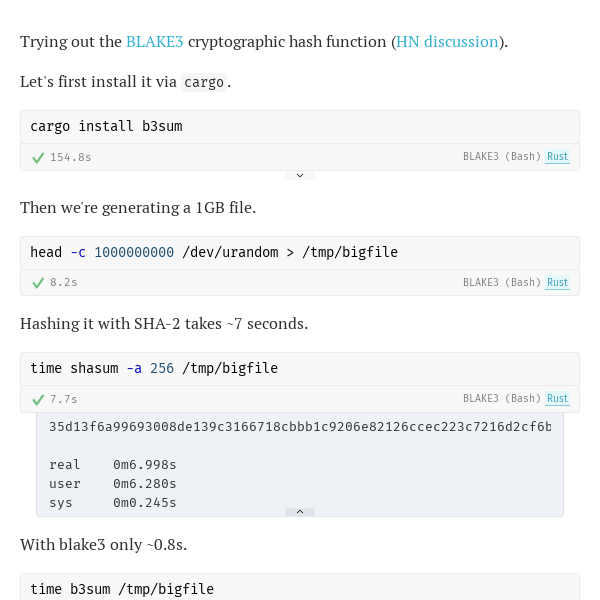Collapse the shasum output block
This screenshot has width=600, height=600.
(300, 512)
